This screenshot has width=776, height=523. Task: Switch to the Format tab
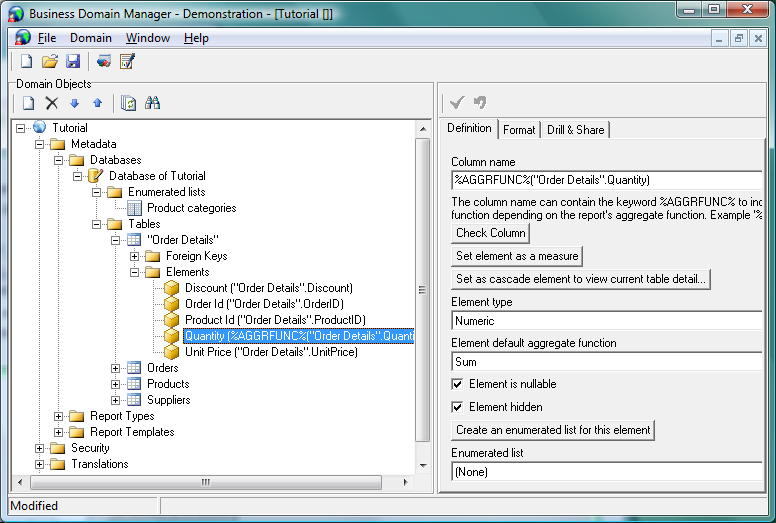[519, 130]
